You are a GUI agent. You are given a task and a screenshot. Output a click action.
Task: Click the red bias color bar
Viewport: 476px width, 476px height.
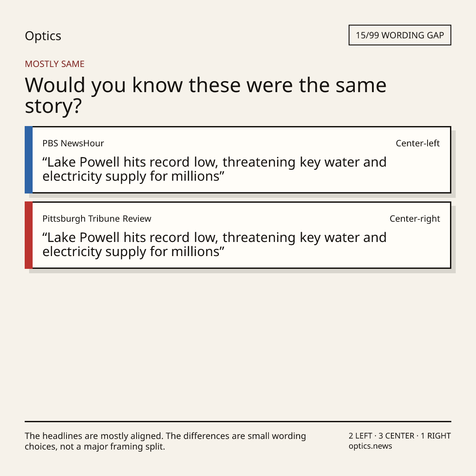tap(29, 235)
